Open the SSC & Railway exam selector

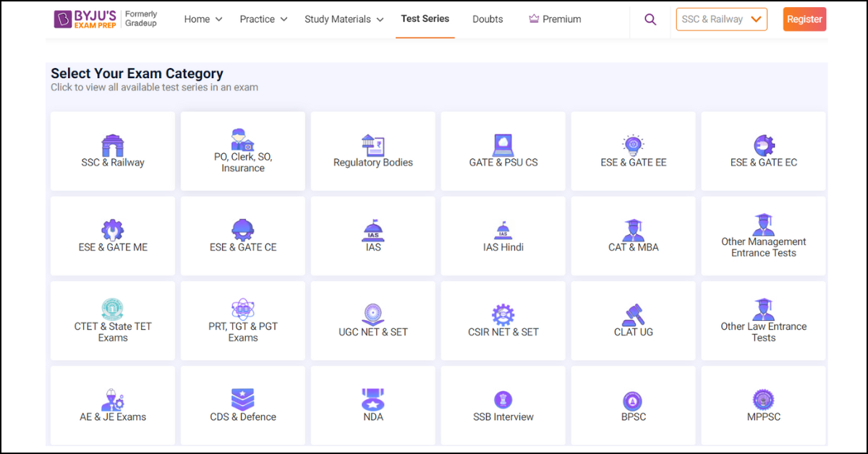tap(722, 20)
